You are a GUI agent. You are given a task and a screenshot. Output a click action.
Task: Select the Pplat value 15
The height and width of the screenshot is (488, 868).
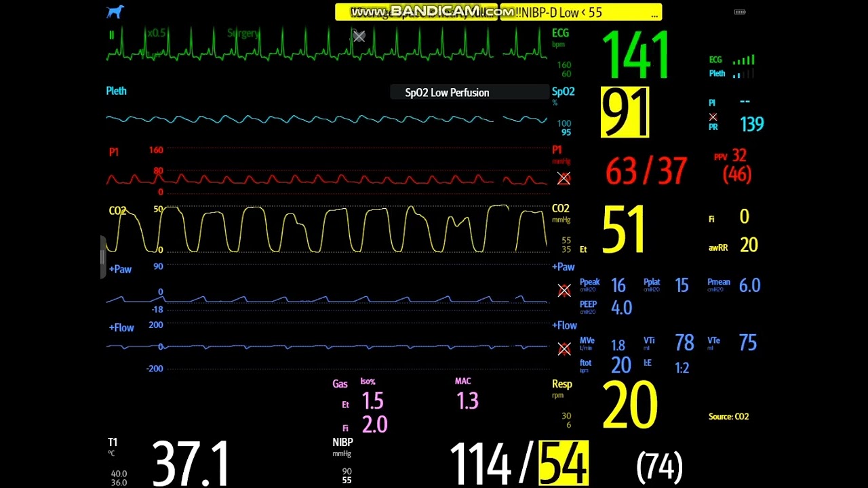point(682,286)
